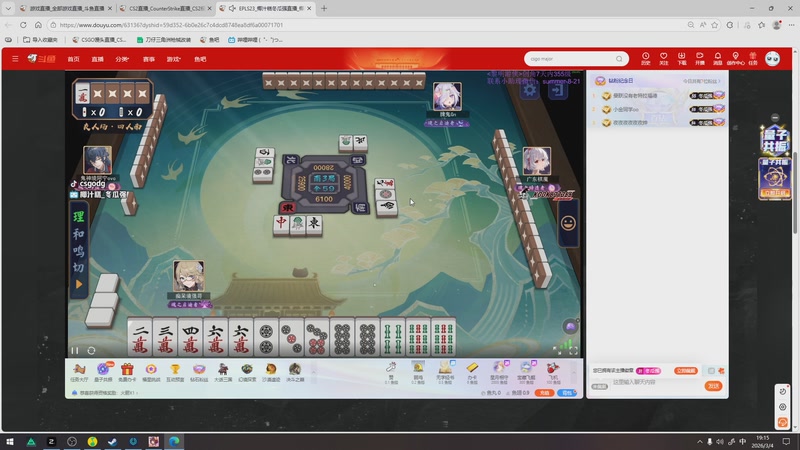Image resolution: width=800 pixels, height=450 pixels.
Task: Pause the live stream video
Action: 75,351
